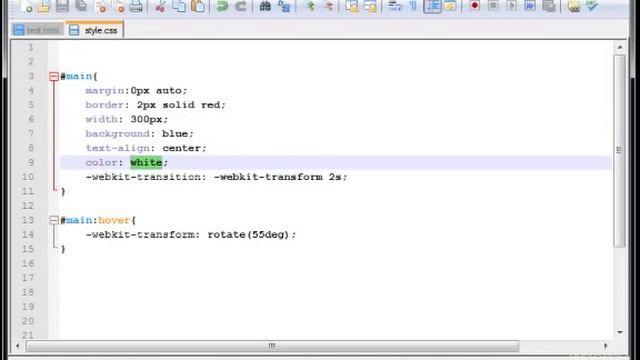
Task: Toggle the highlighted Indent Guide icon
Action: tap(432, 6)
